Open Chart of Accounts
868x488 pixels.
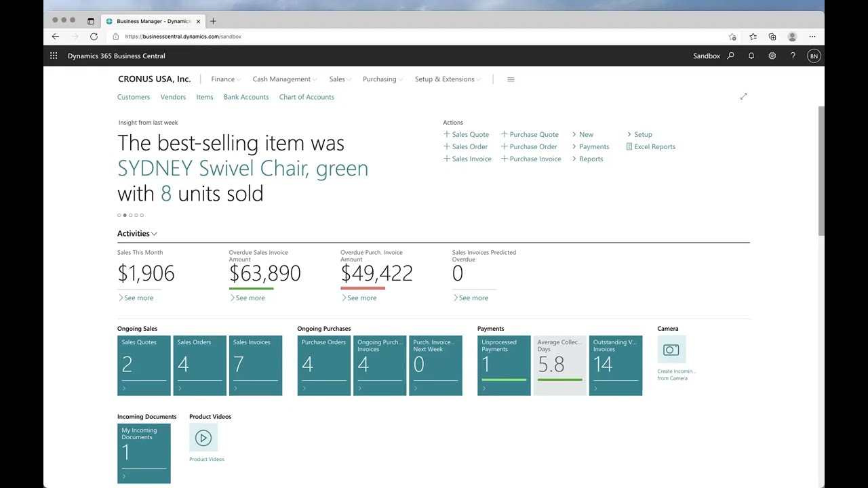click(307, 97)
